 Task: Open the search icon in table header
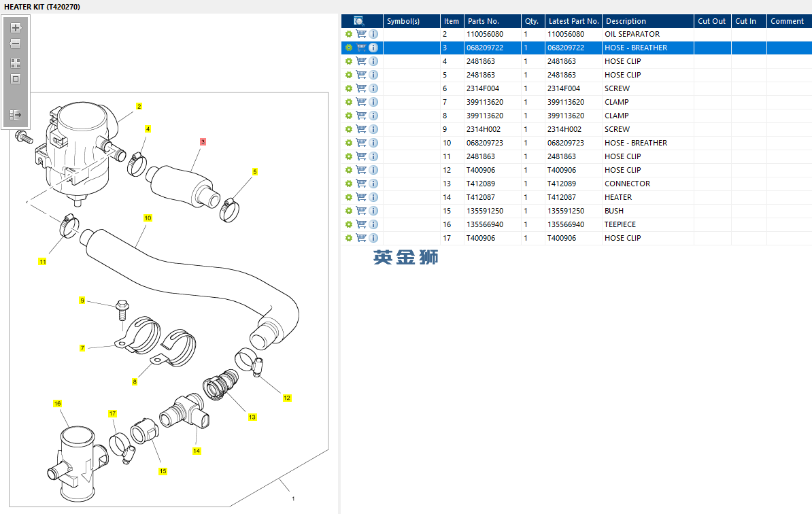[x=360, y=21]
